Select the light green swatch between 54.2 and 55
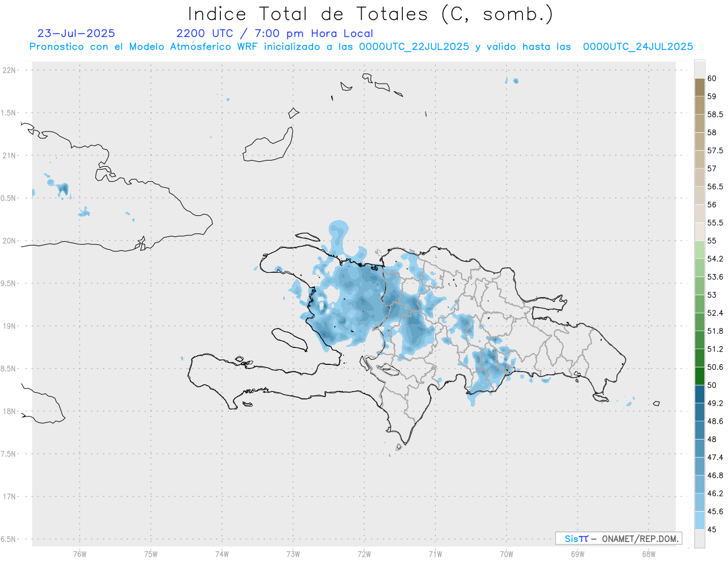The image size is (728, 562). (x=699, y=250)
